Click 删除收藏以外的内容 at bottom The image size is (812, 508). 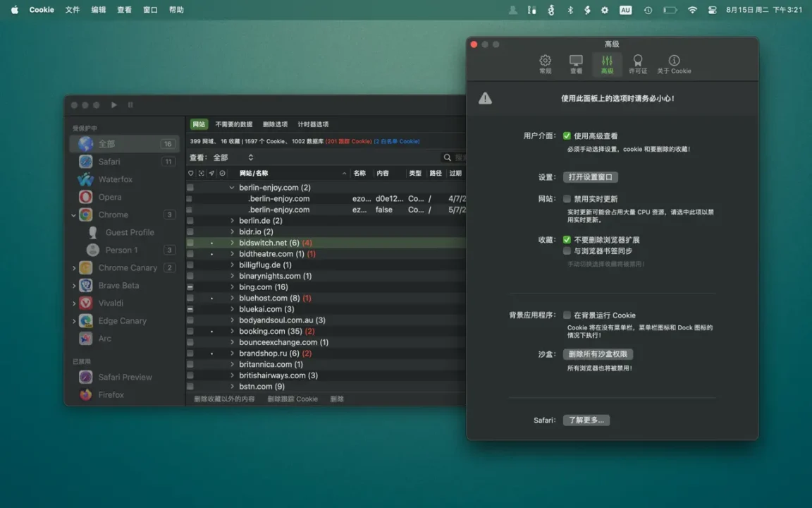tap(224, 399)
